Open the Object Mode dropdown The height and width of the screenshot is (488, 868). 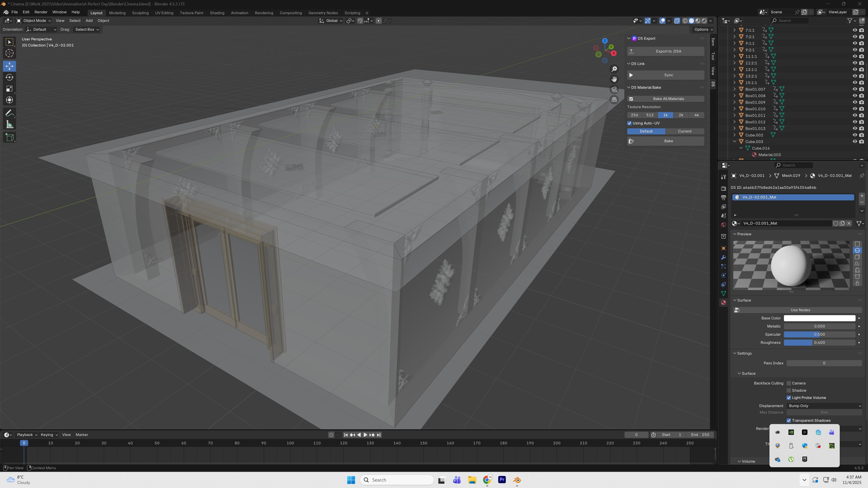click(x=34, y=21)
